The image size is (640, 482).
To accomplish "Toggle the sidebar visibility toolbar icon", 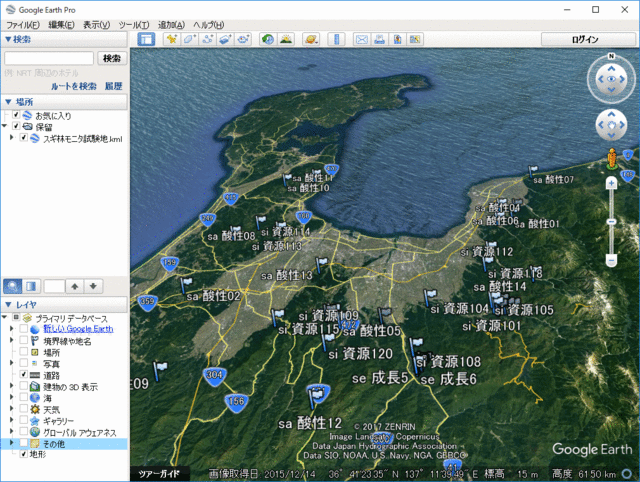I will (146, 39).
